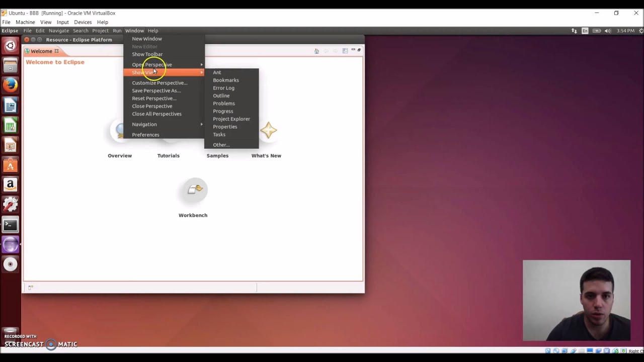The image size is (644, 362).
Task: Expand the Open Perspective submenu
Action: click(x=164, y=64)
